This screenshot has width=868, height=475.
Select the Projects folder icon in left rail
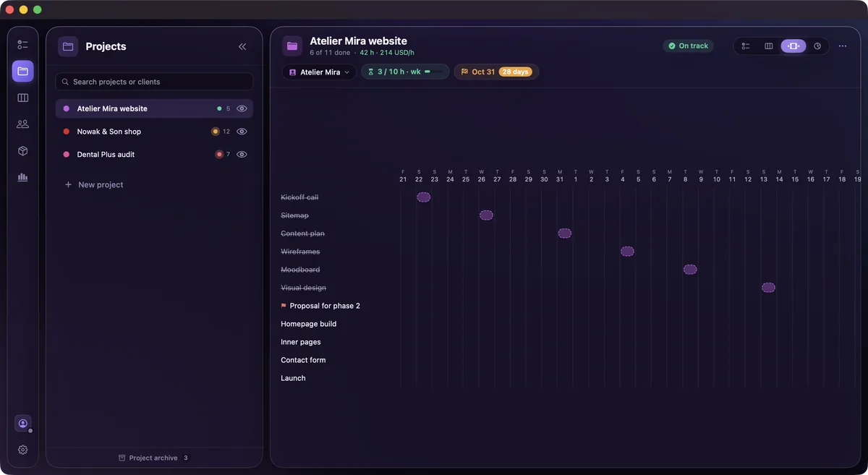coord(22,71)
